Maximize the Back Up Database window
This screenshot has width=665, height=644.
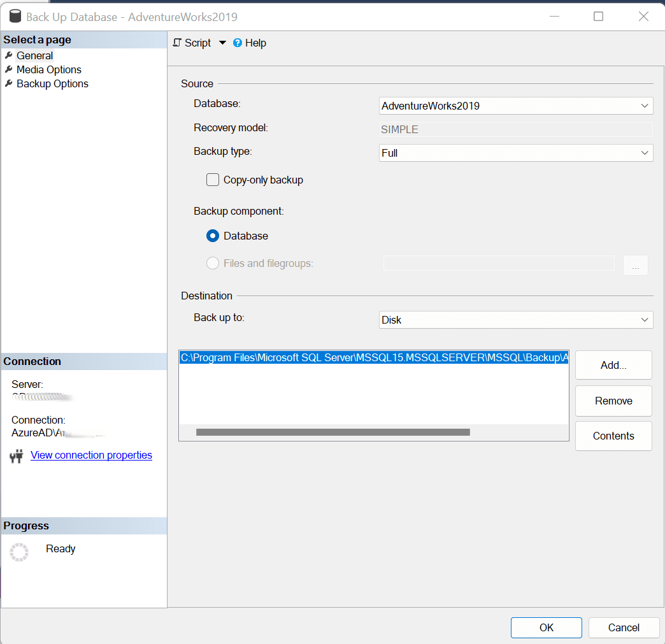click(x=598, y=16)
